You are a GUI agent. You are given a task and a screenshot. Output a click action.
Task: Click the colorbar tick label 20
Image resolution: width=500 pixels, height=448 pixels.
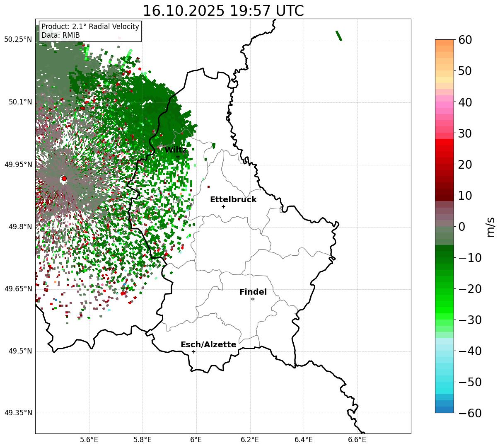465,165
